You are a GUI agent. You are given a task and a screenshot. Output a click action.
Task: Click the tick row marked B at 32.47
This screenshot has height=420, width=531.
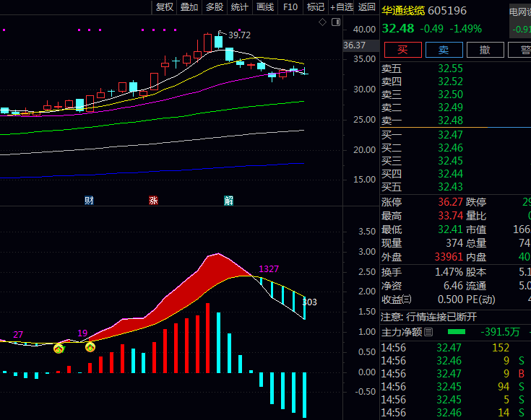pyautogui.click(x=456, y=374)
